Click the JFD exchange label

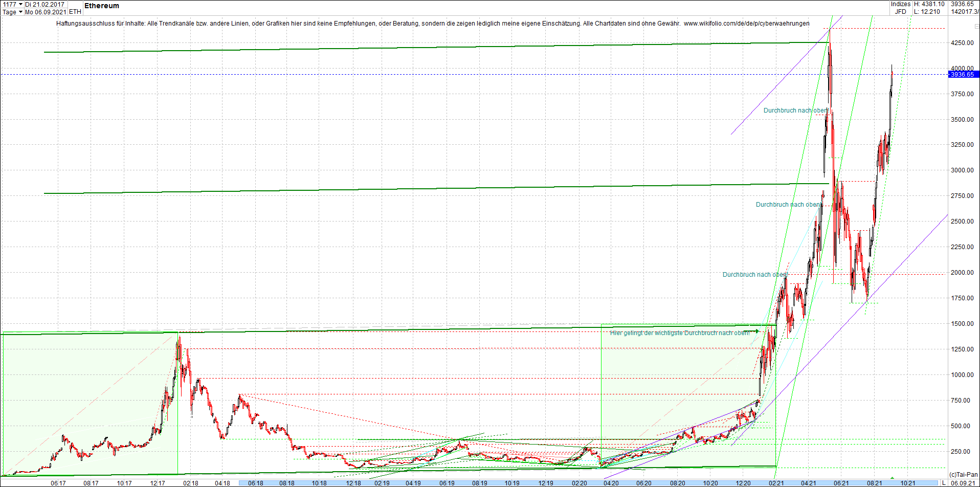(901, 12)
